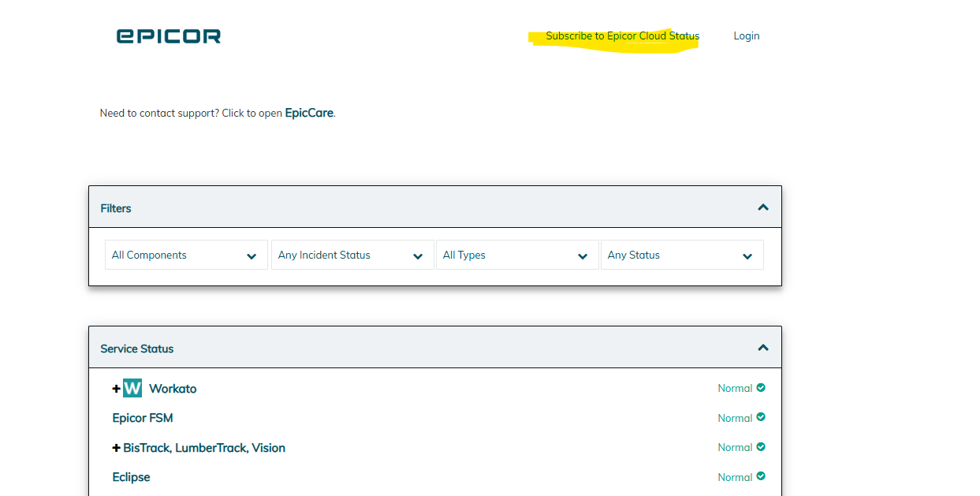Expand the Workato plus sign
The image size is (980, 496).
pyautogui.click(x=117, y=389)
